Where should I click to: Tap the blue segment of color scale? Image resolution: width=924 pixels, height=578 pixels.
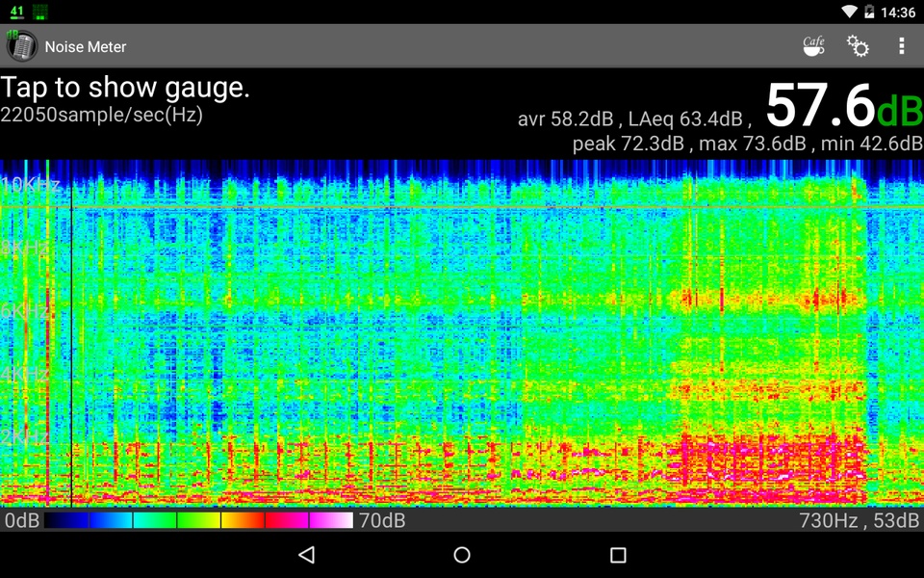pos(110,520)
